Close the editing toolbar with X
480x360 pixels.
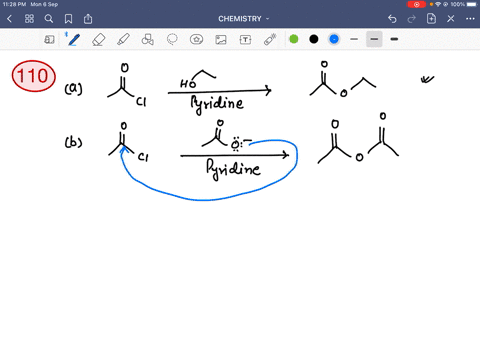click(x=451, y=19)
